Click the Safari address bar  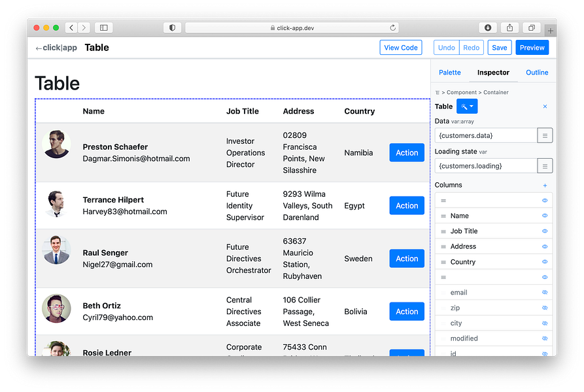tap(292, 27)
